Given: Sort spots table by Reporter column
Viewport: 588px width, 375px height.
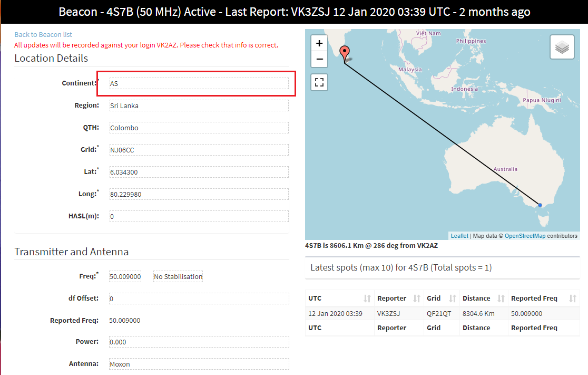Looking at the screenshot, I should tap(398, 299).
